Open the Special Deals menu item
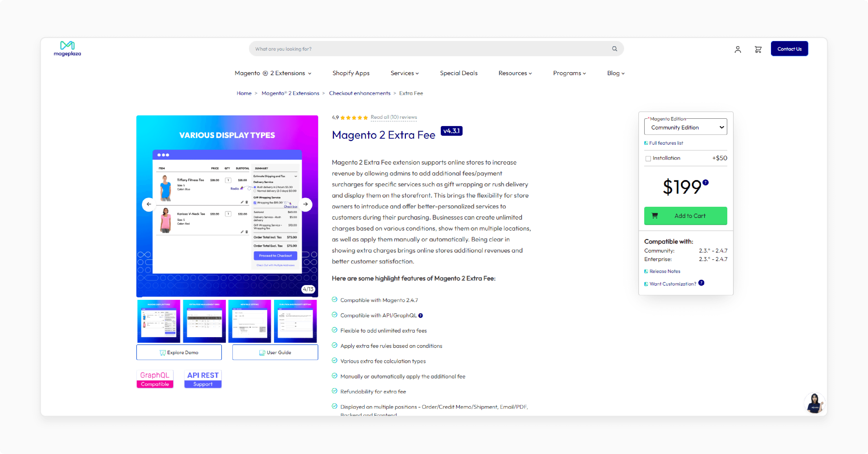The image size is (868, 454). click(x=459, y=73)
